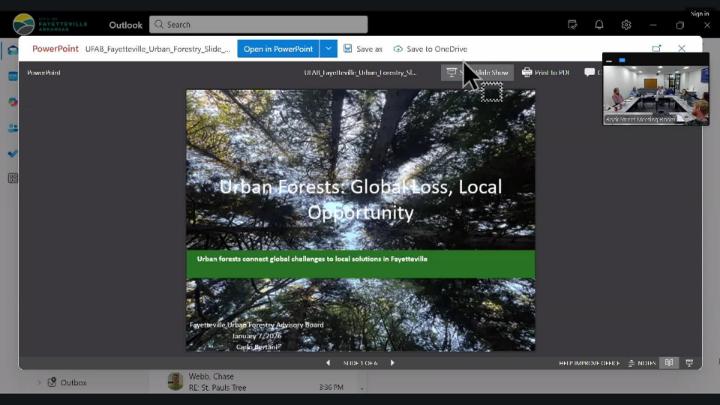Click in the Outlook Search box
The image size is (720, 405).
258,24
